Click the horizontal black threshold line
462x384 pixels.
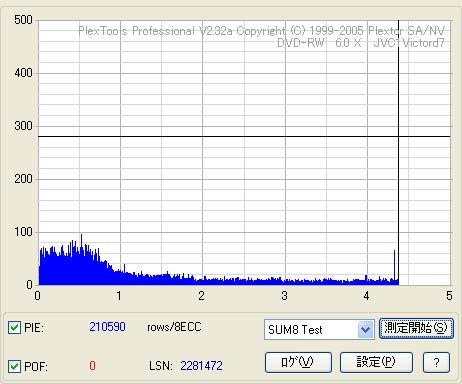[x=244, y=136]
